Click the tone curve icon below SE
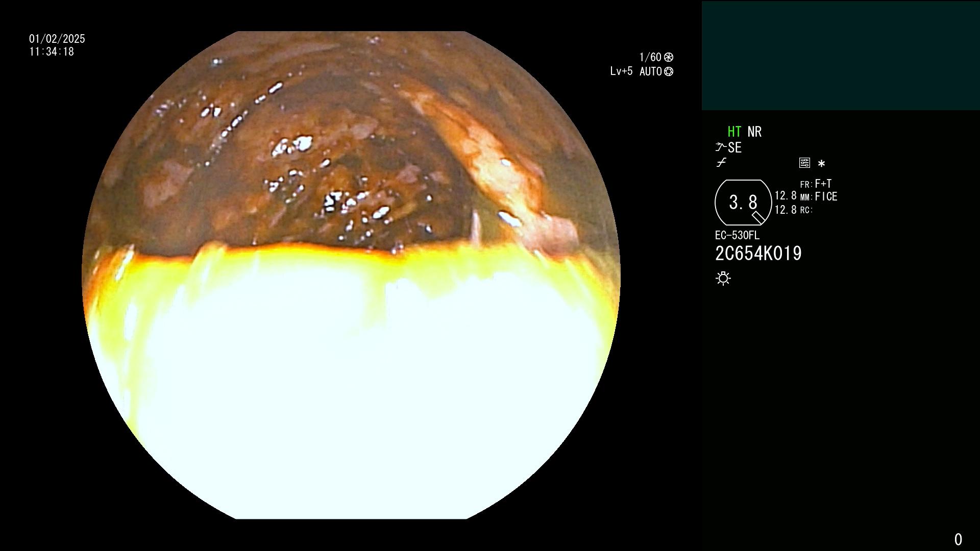Screen dimensions: 980x551 coord(721,163)
